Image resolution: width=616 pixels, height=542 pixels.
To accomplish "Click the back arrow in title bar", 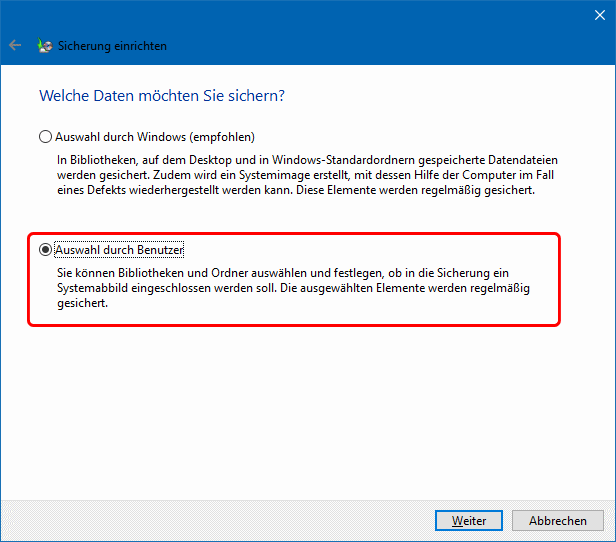I will [15, 45].
